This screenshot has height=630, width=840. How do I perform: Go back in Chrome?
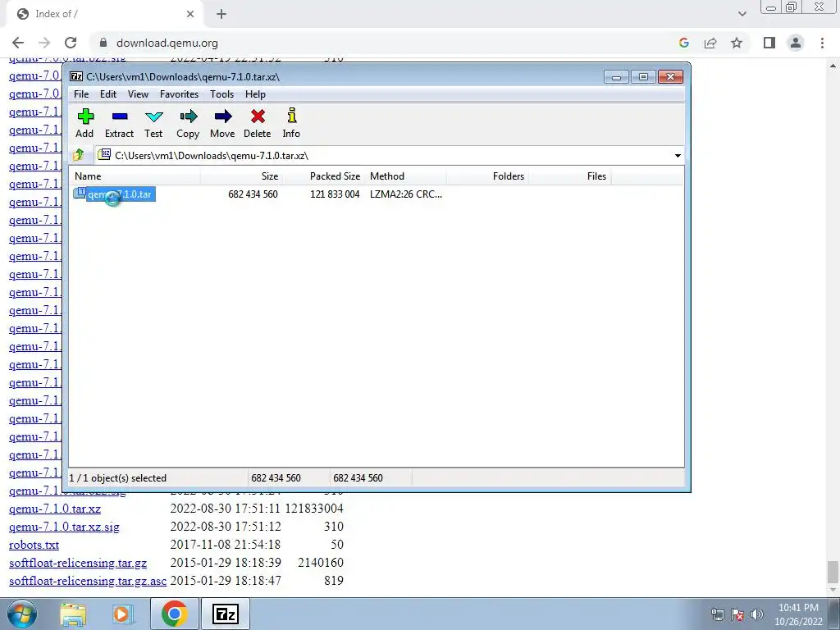[18, 43]
